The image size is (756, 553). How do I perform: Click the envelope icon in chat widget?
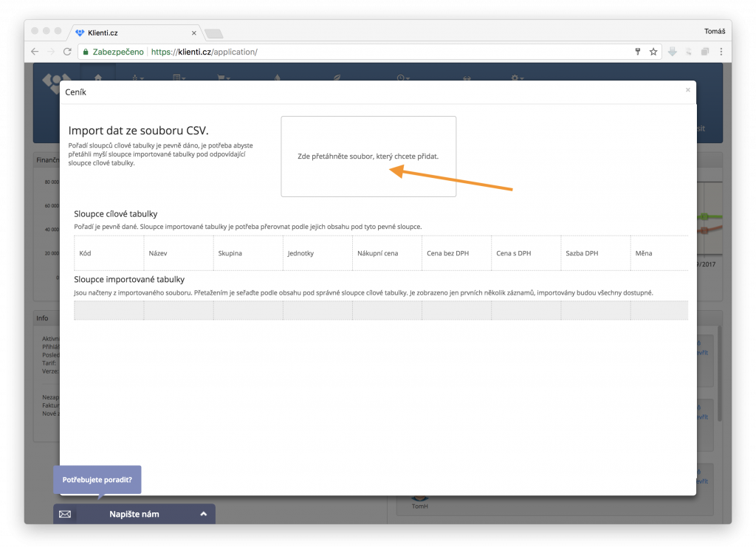[x=65, y=514]
